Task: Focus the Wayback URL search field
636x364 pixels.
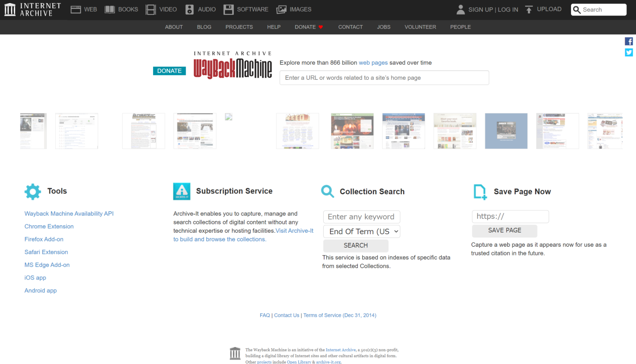Action: [x=384, y=78]
